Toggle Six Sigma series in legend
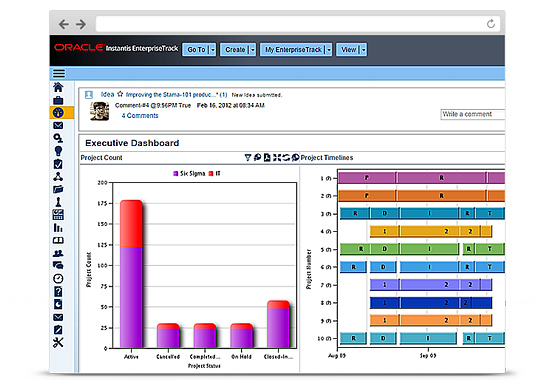 pos(189,174)
